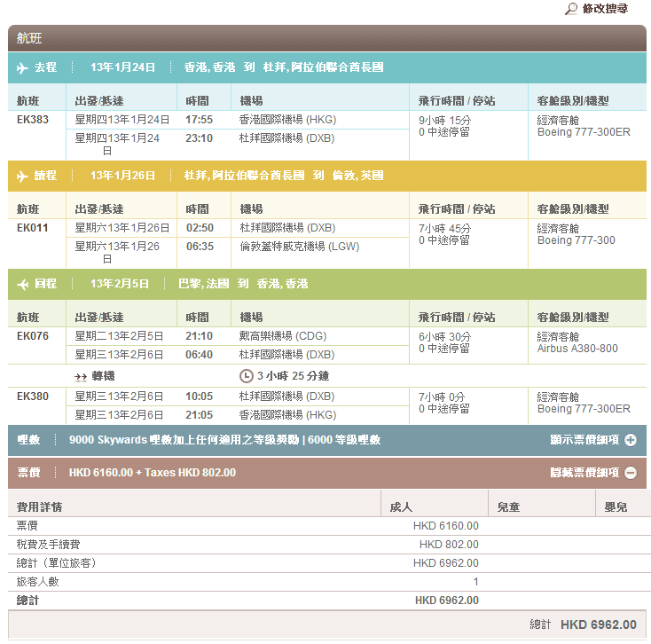Viewport: 651px width, 644px height.
Task: Collapse fare details via the 隱藏票價細項 label
Action: click(584, 473)
